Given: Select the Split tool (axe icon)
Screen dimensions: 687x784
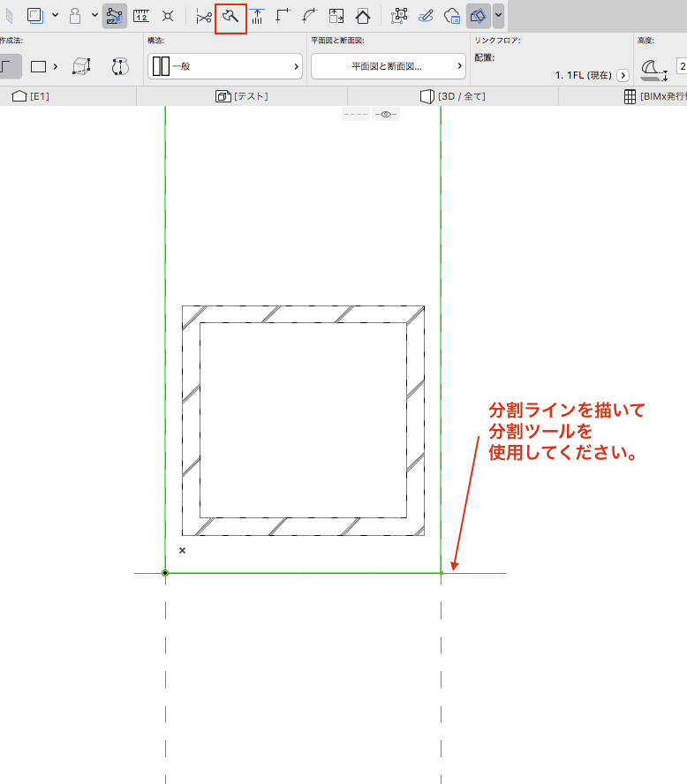Looking at the screenshot, I should [230, 16].
